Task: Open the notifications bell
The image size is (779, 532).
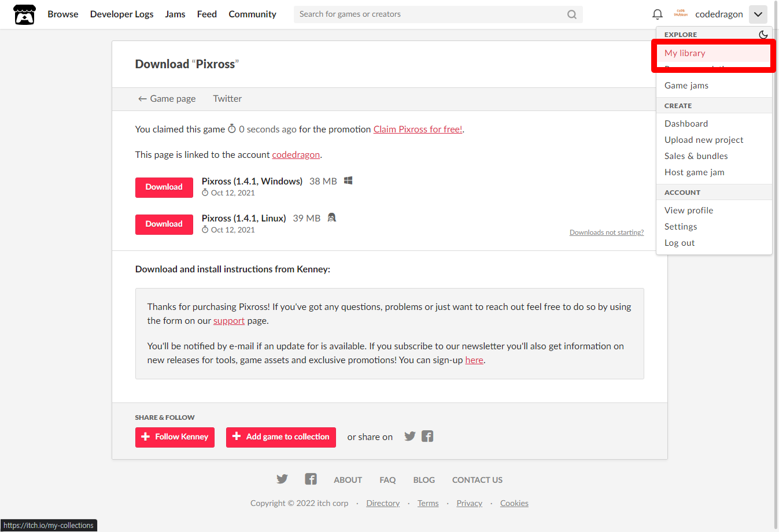Action: coord(658,14)
